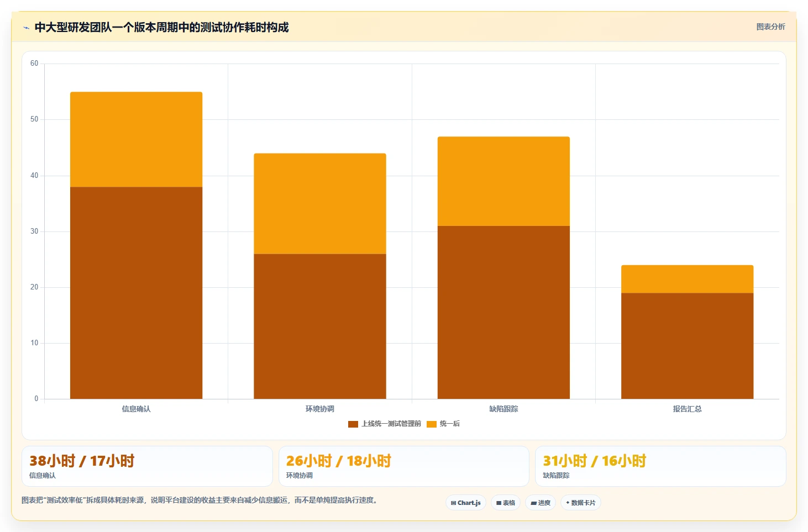
Task: Click the 上线统一测试管理前 legend label
Action: tap(391, 424)
